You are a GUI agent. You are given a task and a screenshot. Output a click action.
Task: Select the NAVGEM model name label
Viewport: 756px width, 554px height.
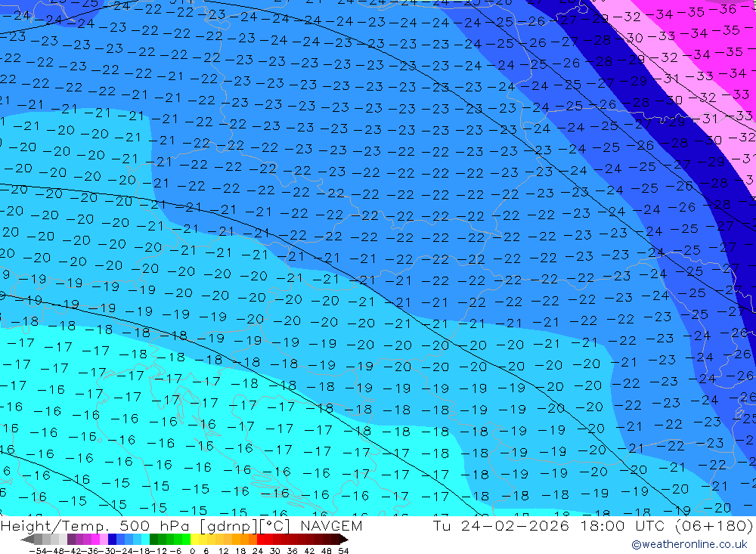pyautogui.click(x=331, y=525)
